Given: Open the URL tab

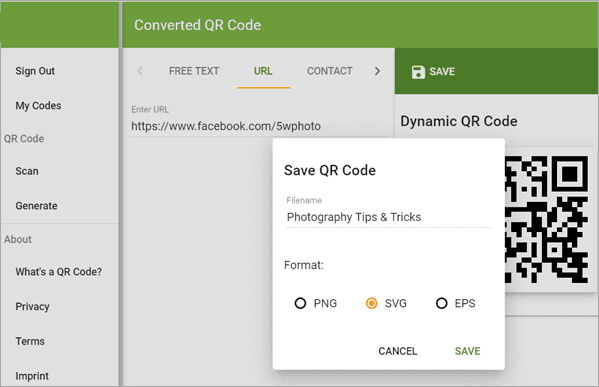Looking at the screenshot, I should (263, 71).
